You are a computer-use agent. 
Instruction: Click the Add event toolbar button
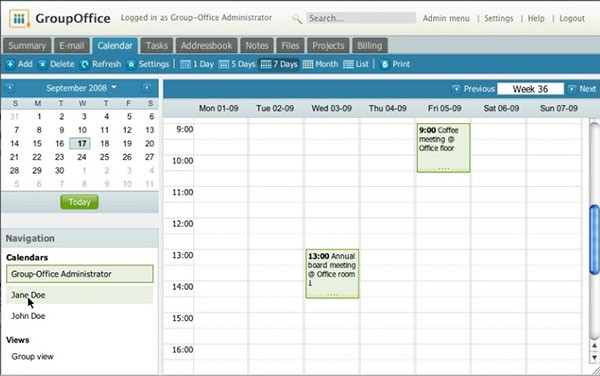(20, 64)
